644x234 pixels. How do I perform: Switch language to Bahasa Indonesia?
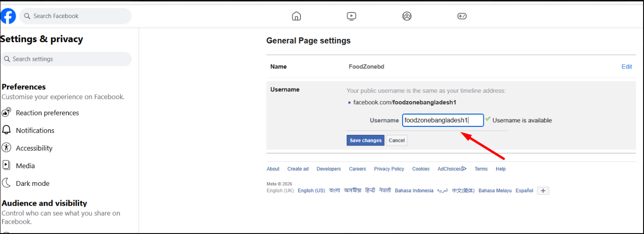click(414, 191)
